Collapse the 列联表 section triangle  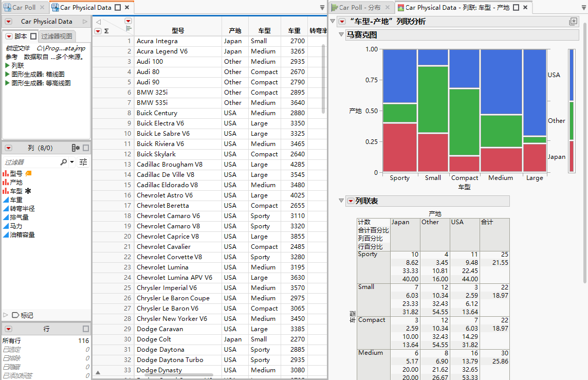coord(341,201)
